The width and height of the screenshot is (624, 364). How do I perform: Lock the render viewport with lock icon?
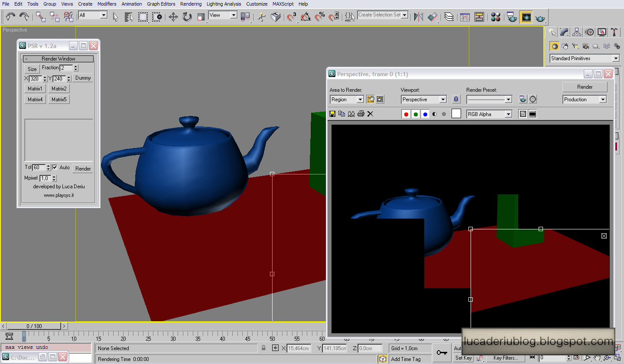coord(456,99)
